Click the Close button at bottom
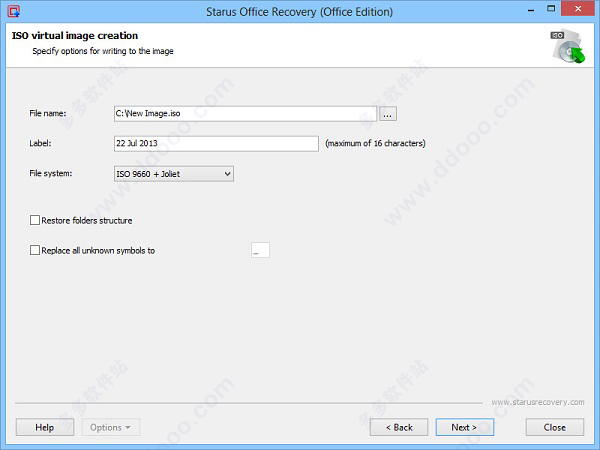This screenshot has height=450, width=600. [555, 427]
